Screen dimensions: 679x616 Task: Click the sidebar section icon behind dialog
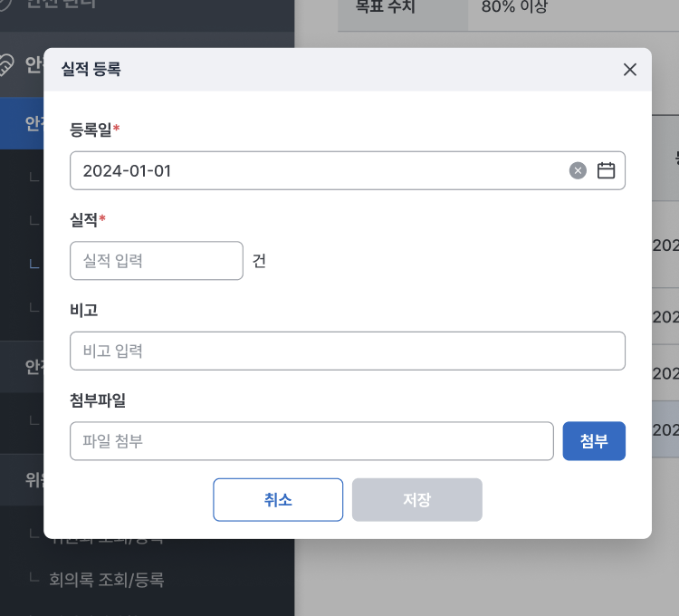(7, 64)
